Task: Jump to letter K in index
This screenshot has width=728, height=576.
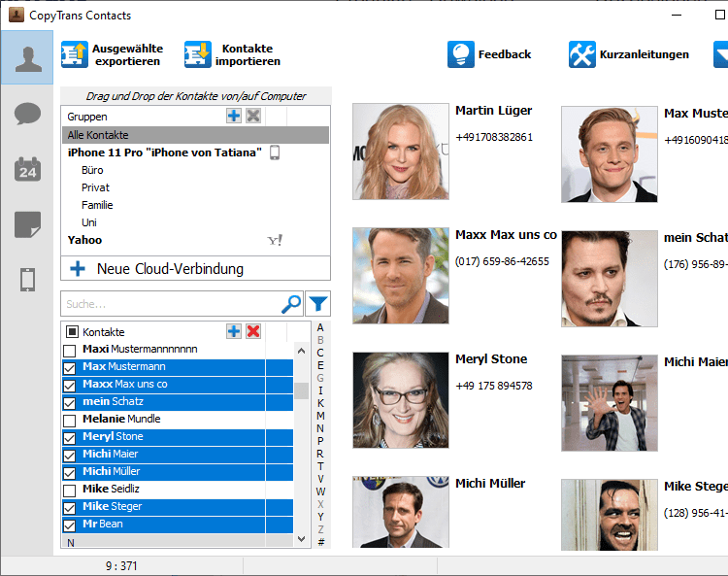Action: (320, 403)
